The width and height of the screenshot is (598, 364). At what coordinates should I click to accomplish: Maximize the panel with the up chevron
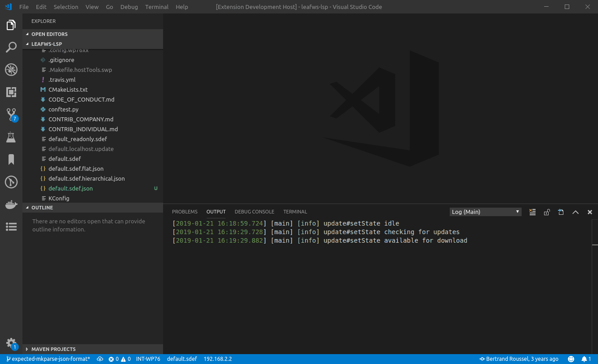[576, 212]
